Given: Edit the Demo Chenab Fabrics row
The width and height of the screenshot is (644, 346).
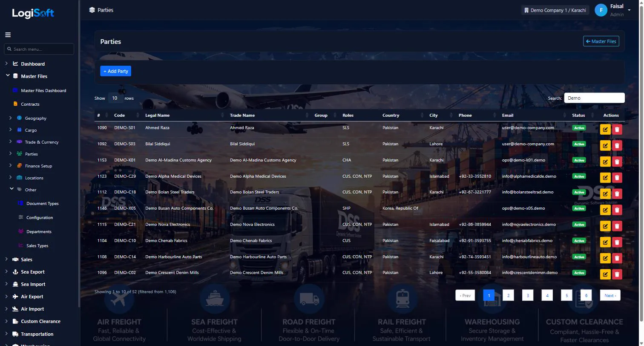Looking at the screenshot, I should pyautogui.click(x=605, y=242).
